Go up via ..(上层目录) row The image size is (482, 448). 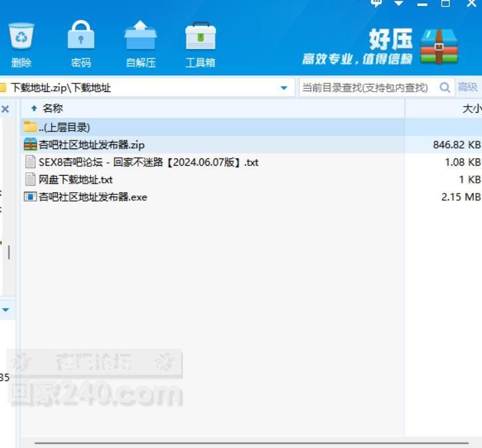213,127
